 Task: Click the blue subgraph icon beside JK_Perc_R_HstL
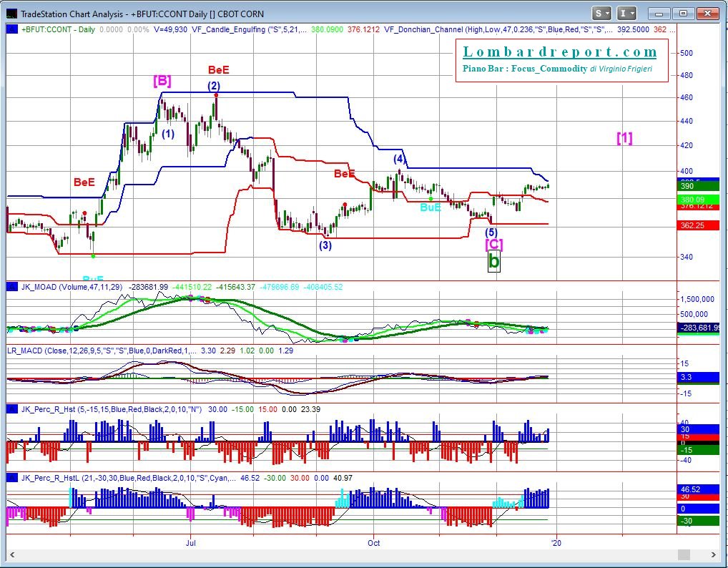point(12,477)
